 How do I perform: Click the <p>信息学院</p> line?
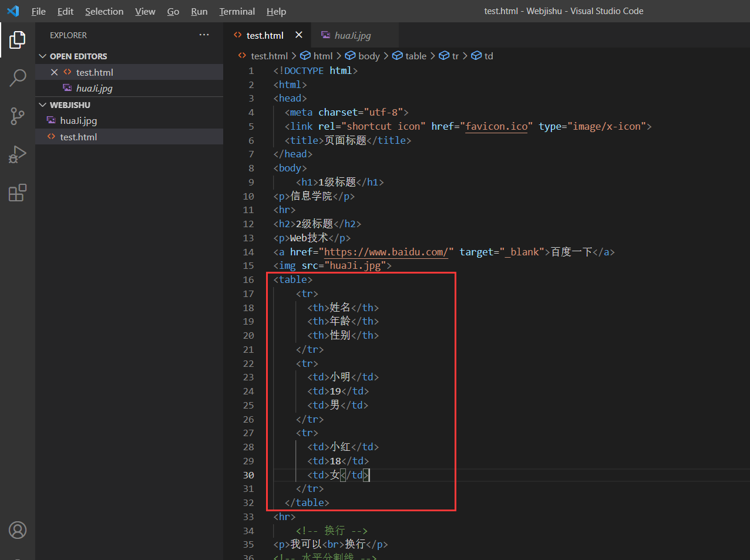314,196
